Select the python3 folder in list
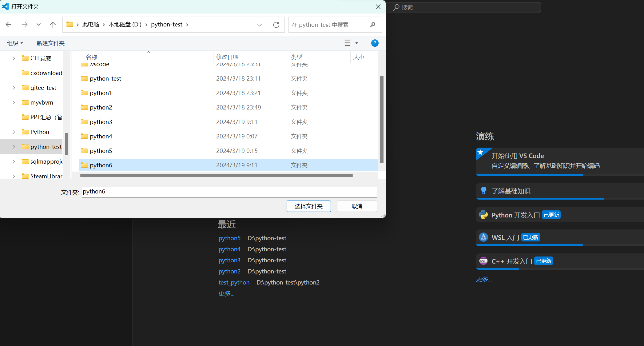The image size is (644, 346). point(101,122)
